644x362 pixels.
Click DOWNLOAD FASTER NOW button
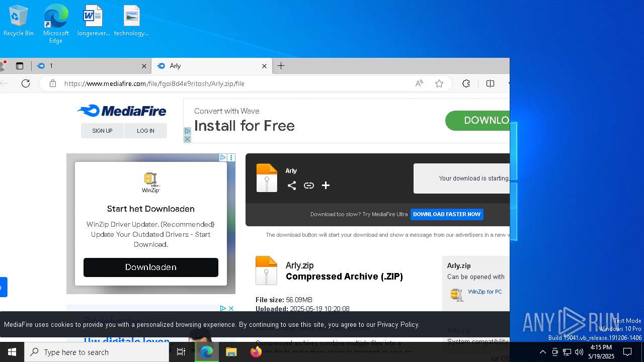[447, 214]
